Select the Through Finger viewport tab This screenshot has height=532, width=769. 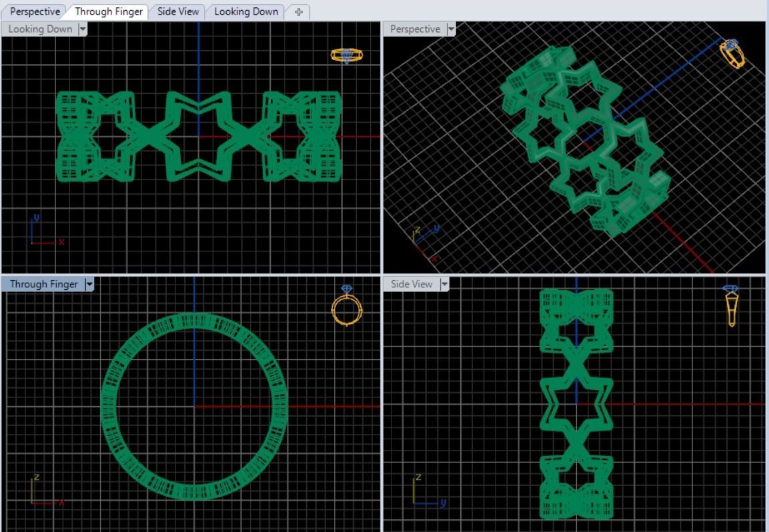(109, 11)
